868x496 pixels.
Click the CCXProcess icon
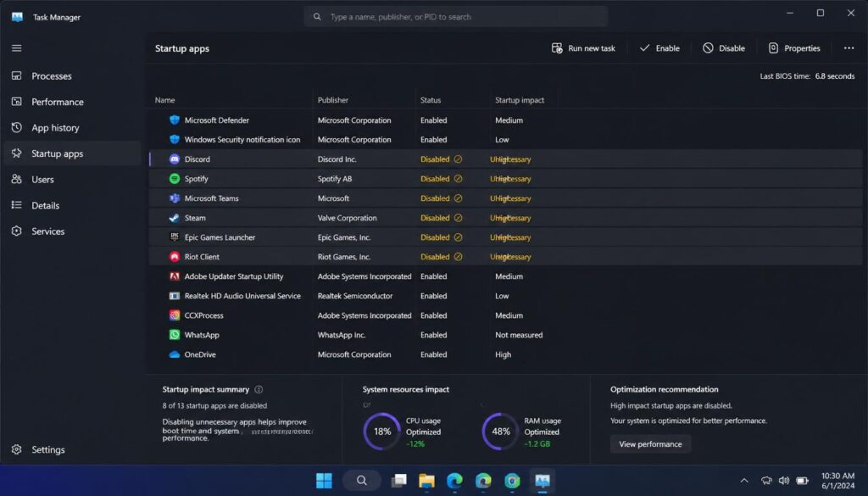click(175, 315)
